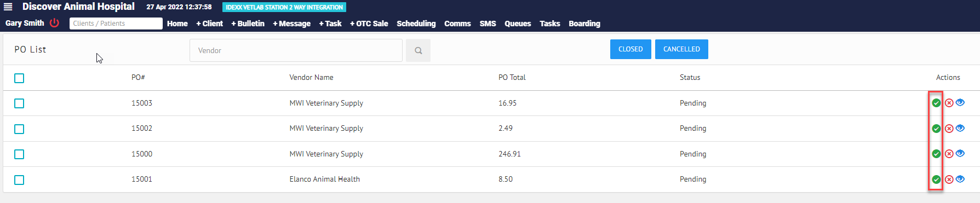Viewport: 980px width, 203px height.
Task: View PO 15001 using eye icon
Action: (960, 179)
